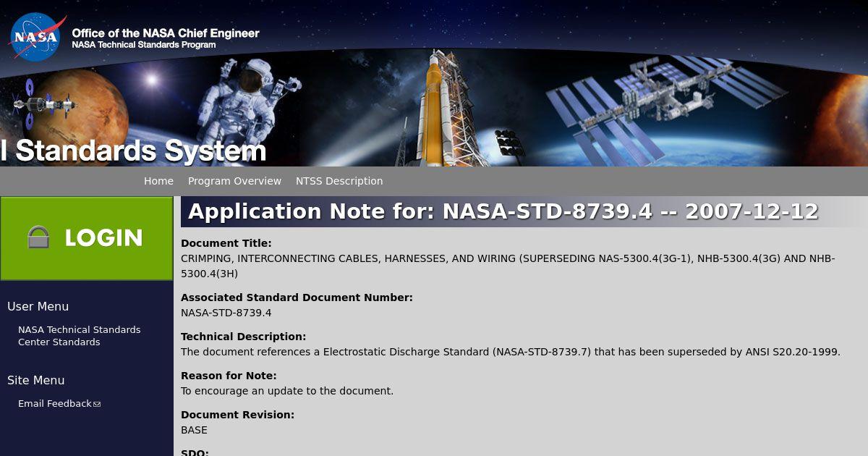The image size is (868, 456).
Task: Click the Technical Description label
Action: pyautogui.click(x=244, y=337)
